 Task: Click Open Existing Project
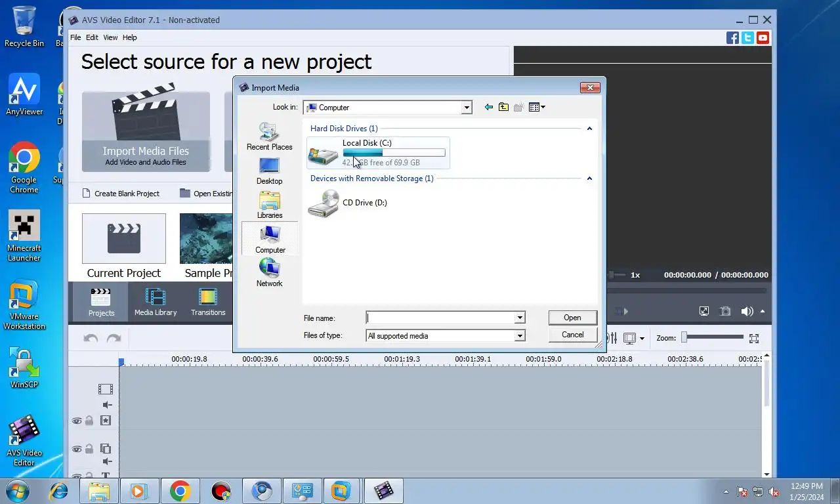click(x=206, y=194)
